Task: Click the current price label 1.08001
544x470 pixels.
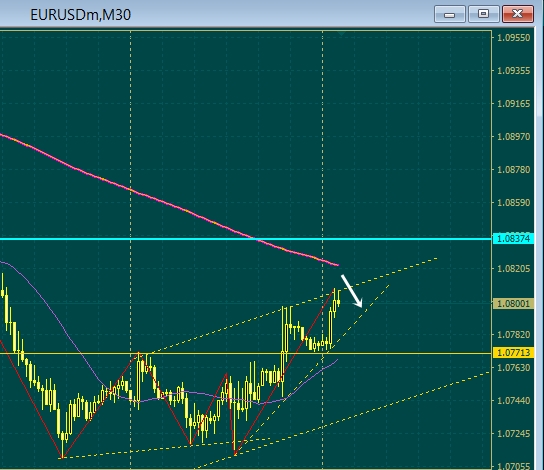Action: [x=513, y=304]
